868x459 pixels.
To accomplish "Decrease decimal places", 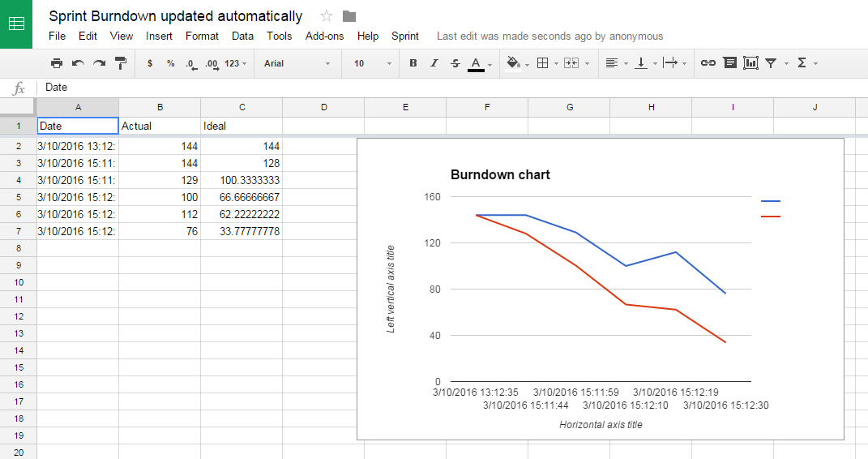I will (191, 64).
